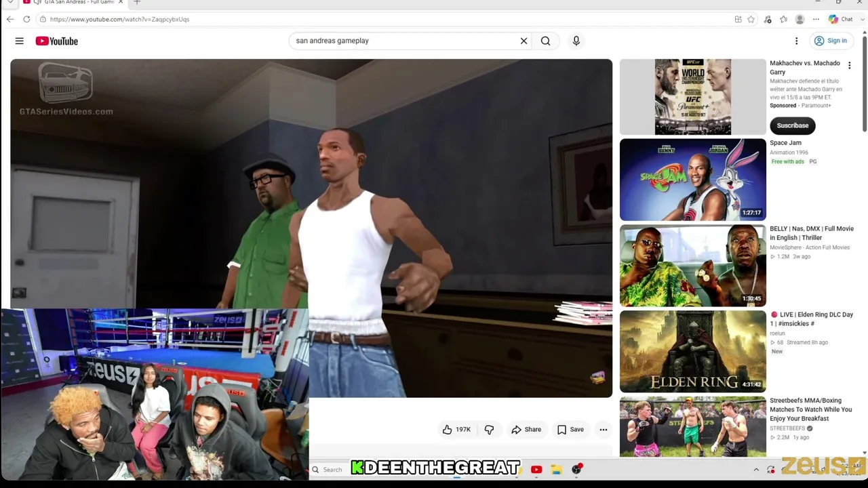Click the Suscríbase button on the ad

point(792,125)
